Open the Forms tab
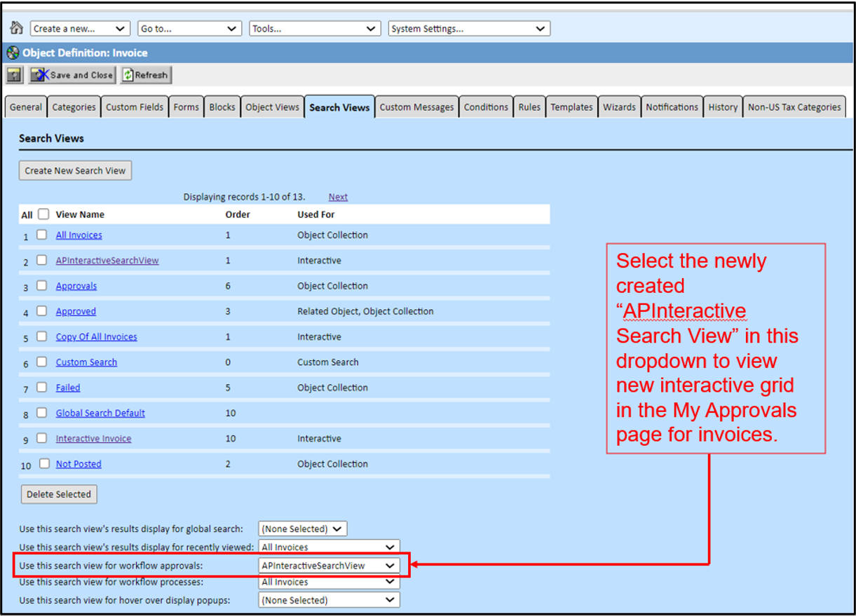The height and width of the screenshot is (616, 856). point(186,107)
